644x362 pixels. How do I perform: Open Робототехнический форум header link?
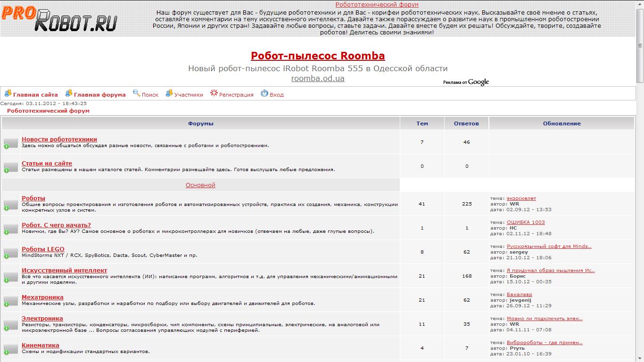tap(377, 5)
